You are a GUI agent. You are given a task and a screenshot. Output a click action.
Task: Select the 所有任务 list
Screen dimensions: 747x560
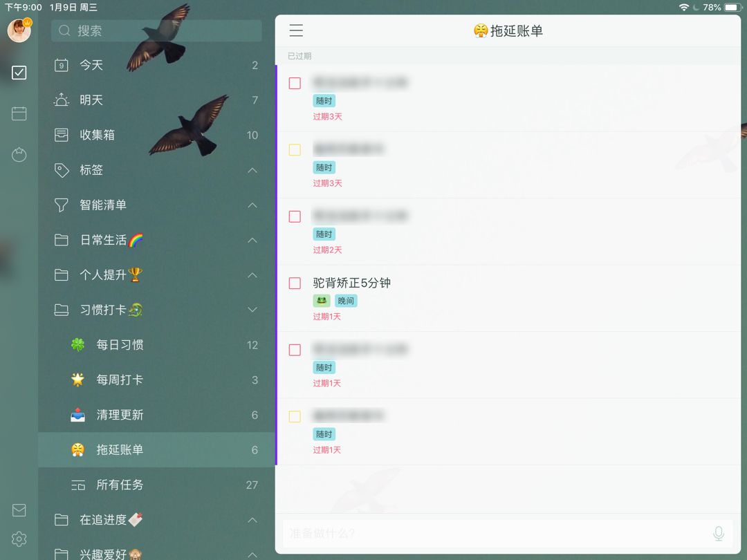point(157,485)
